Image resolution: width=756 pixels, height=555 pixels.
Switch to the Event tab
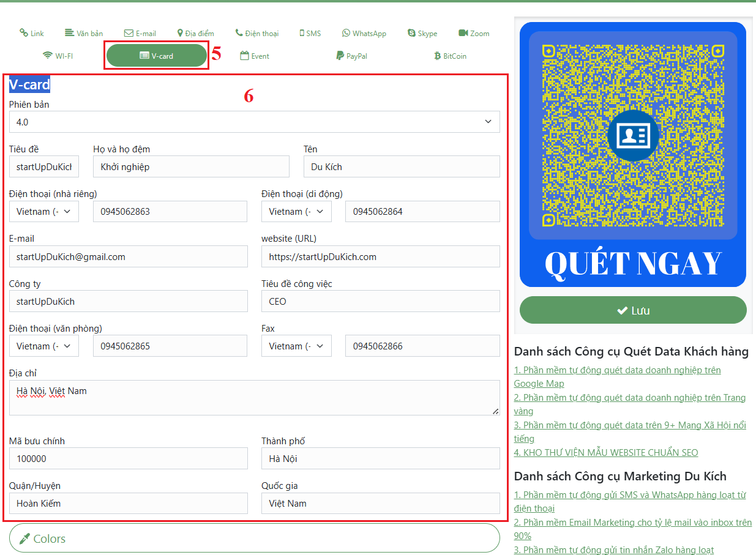coord(255,56)
